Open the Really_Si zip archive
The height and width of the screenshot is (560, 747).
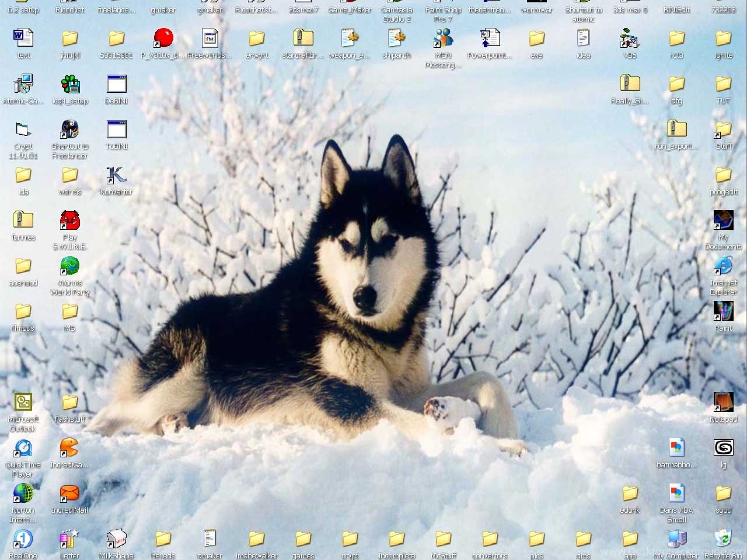click(x=630, y=84)
